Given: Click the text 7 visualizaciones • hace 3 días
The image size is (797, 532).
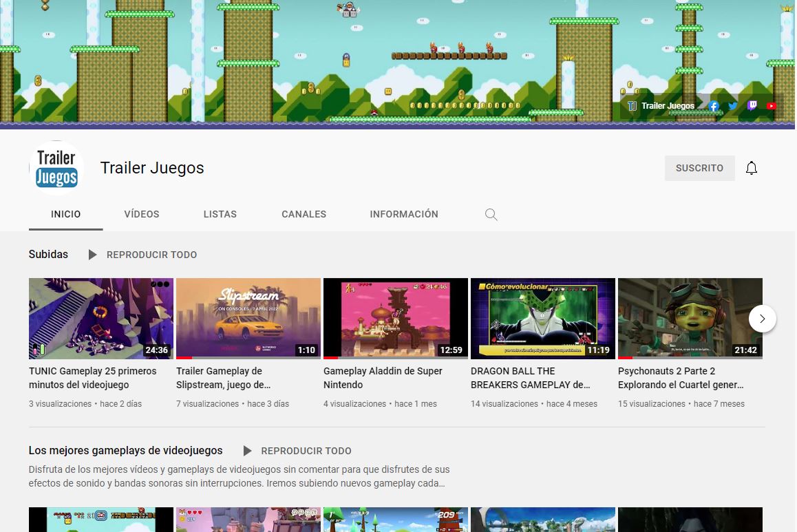Looking at the screenshot, I should tap(233, 404).
